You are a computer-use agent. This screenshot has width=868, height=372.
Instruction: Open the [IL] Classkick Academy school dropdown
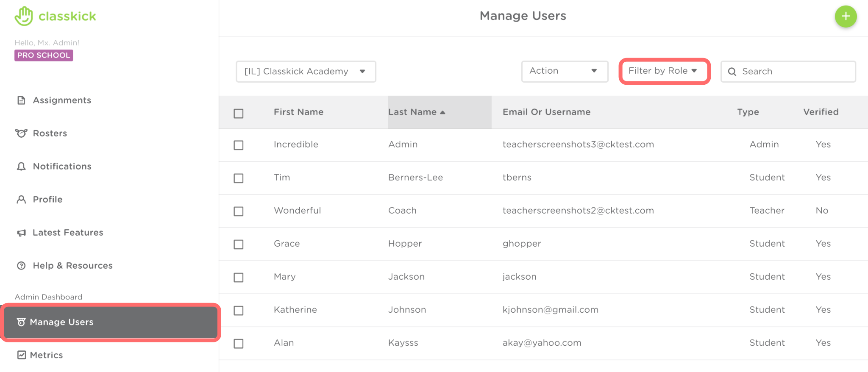[306, 72]
